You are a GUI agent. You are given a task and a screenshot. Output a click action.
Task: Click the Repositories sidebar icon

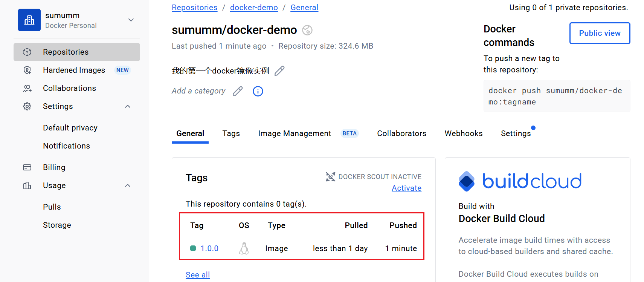(27, 52)
